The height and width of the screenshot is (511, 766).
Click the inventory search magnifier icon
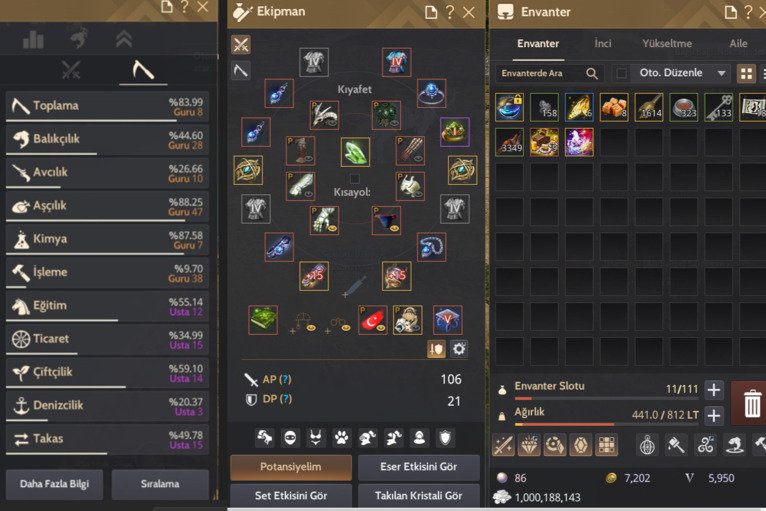[x=592, y=73]
